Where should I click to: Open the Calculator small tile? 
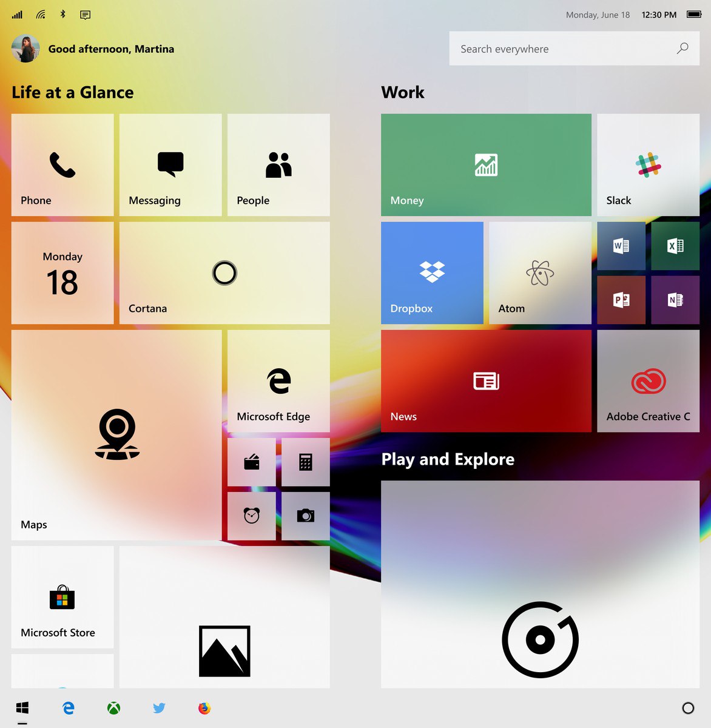pos(306,462)
